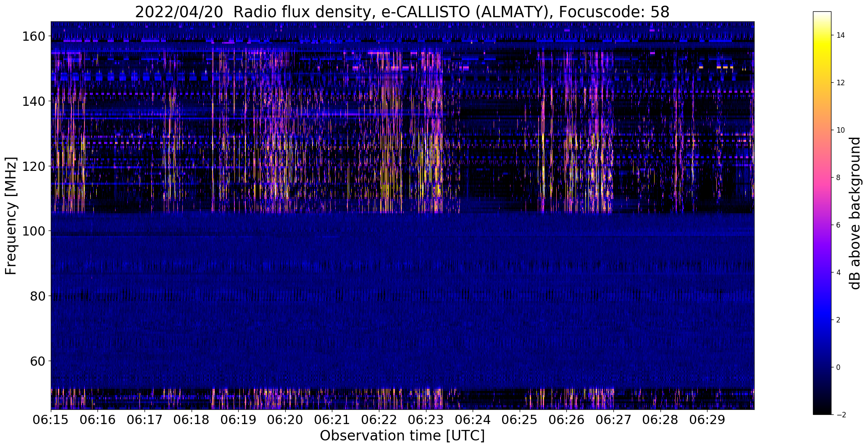This screenshot has width=868, height=448.
Task: Click the dB above background colorbar label
Action: tap(855, 213)
